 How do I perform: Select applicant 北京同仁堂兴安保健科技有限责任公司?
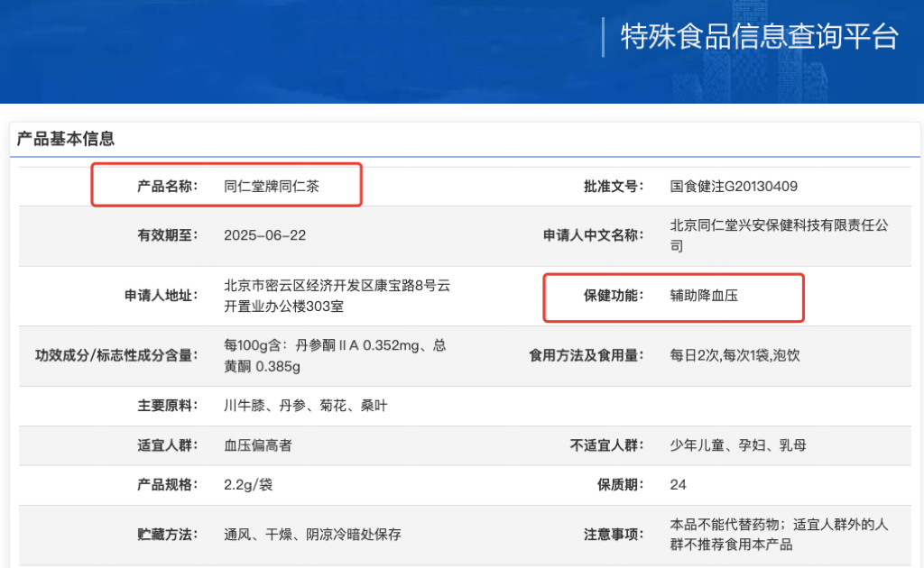[x=779, y=235]
